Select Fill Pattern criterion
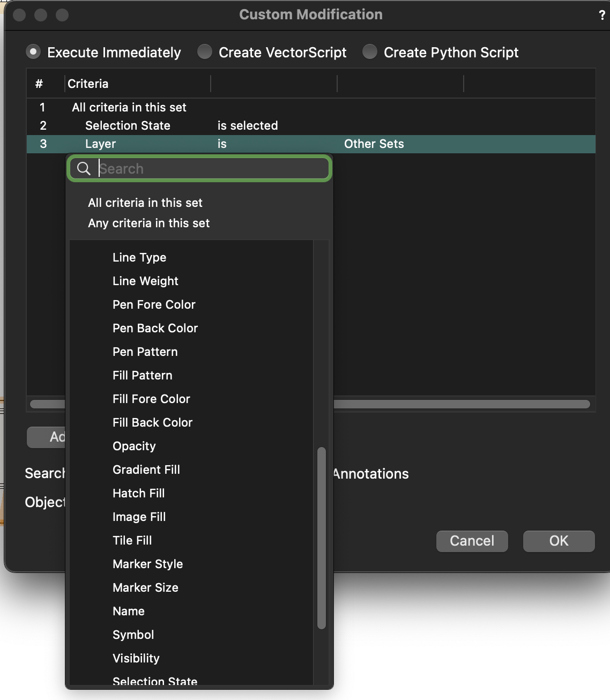The width and height of the screenshot is (610, 700). [142, 375]
